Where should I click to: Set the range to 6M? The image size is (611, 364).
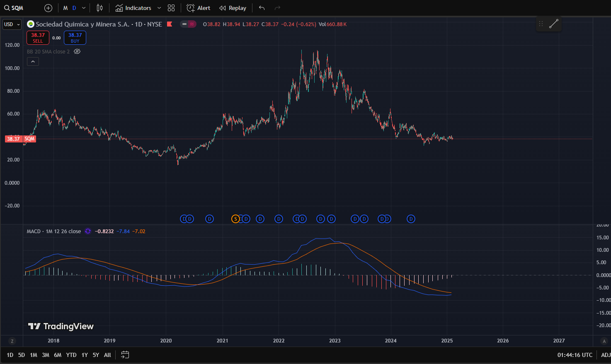[x=58, y=355]
